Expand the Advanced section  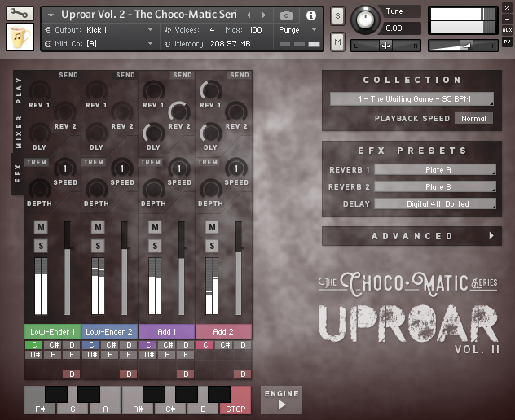point(412,236)
